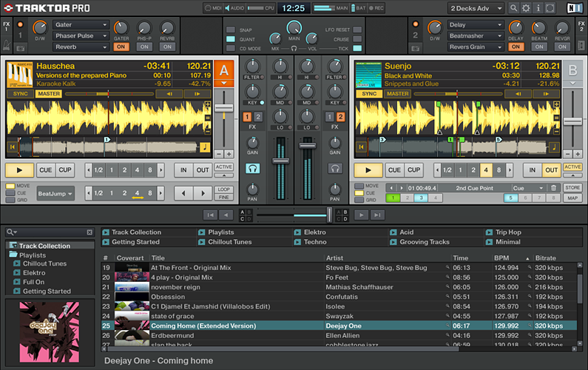Open the Reverb effect dropdown
The image size is (588, 370).
tap(81, 47)
